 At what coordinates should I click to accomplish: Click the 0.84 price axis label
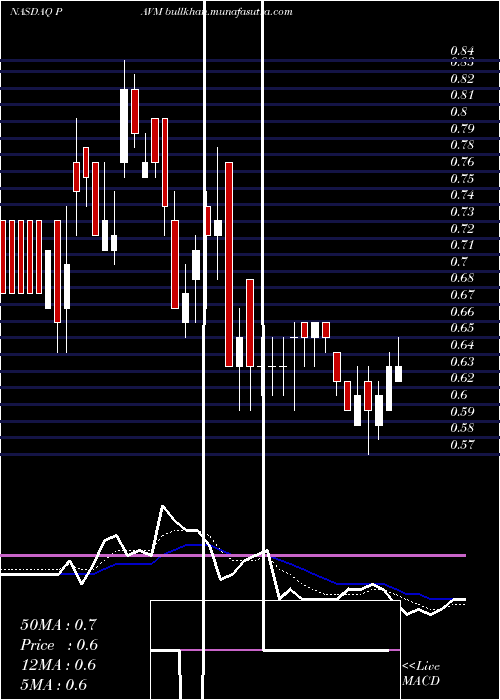pos(462,51)
